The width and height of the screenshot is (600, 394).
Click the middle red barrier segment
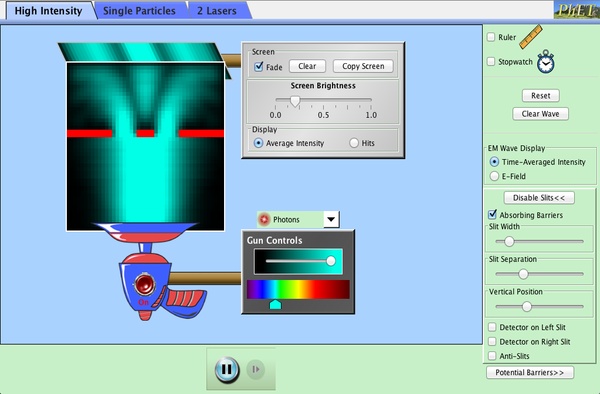[x=145, y=133]
